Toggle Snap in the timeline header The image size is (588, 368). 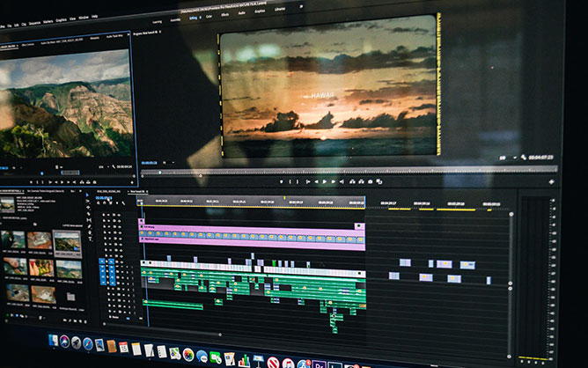[x=104, y=203]
